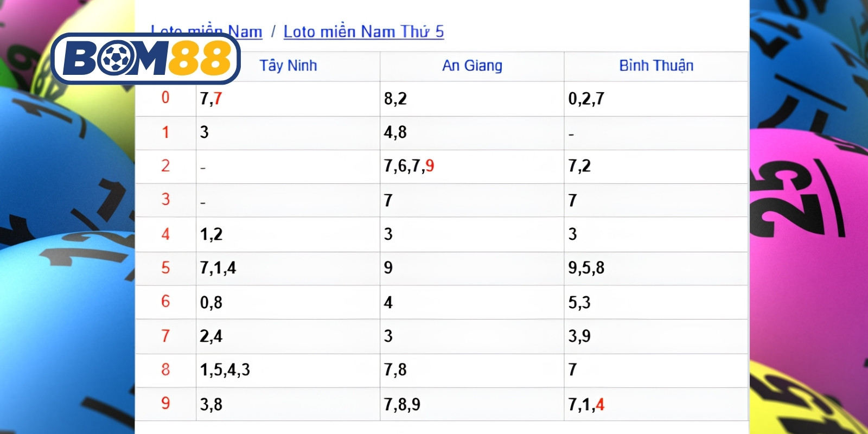Viewport: 868px width, 434px height.
Task: Click row header number 5
Action: click(165, 267)
